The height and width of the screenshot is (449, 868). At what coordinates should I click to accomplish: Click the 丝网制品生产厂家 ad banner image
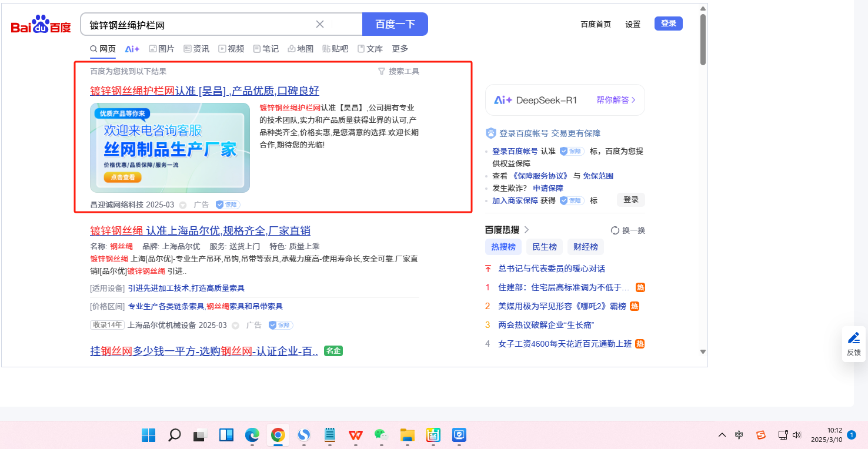[x=170, y=148]
